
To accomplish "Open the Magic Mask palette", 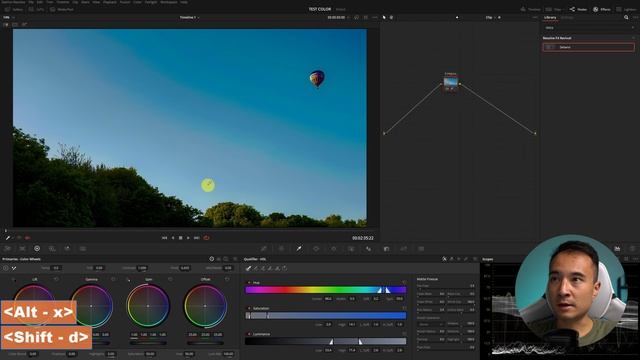I will (351, 248).
